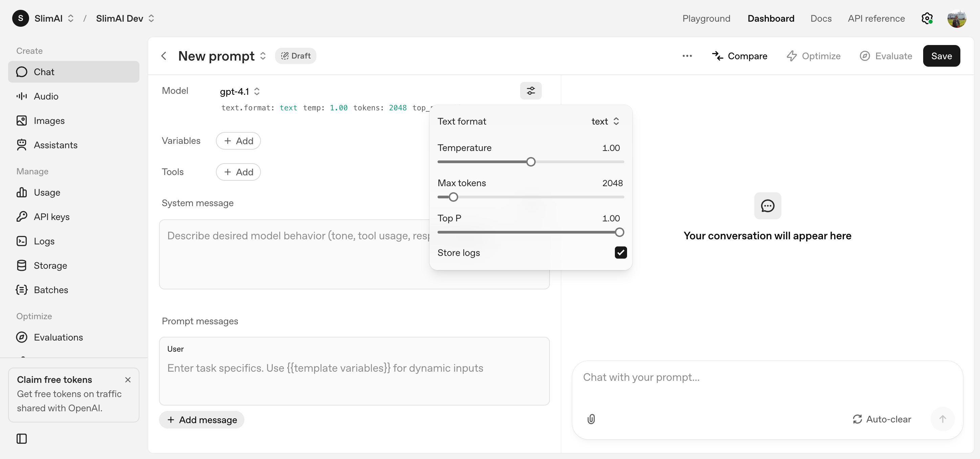The height and width of the screenshot is (459, 980).
Task: Click the Add message button
Action: 202,419
